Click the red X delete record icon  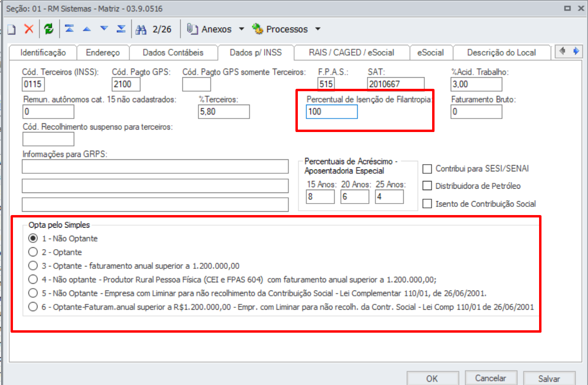29,29
